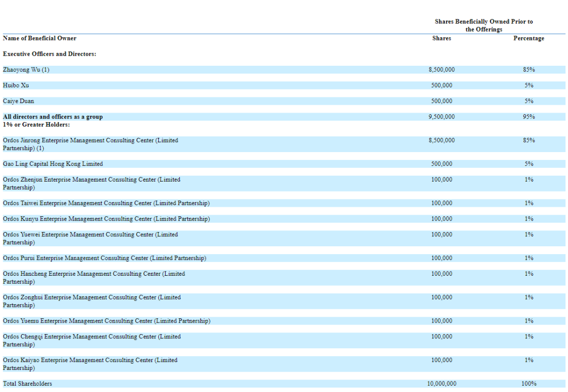Viewport: 568px width, 392px height.
Task: Click Zhaoyong Wu's 85% percentage
Action: click(529, 69)
